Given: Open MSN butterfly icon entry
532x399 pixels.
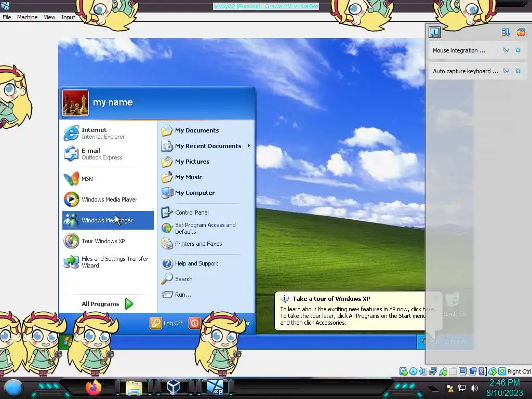Looking at the screenshot, I should point(108,179).
